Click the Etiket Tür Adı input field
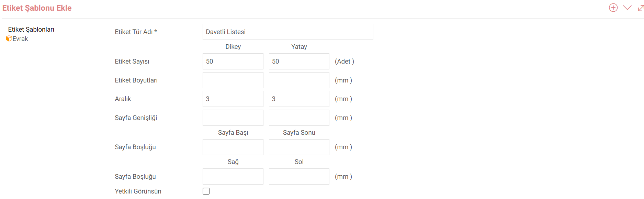The width and height of the screenshot is (644, 199). pos(288,32)
